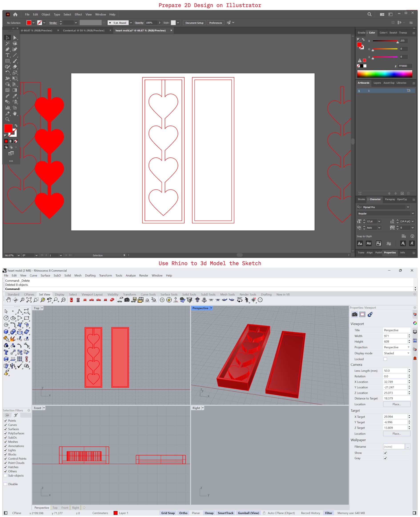Switch to the Solid Tools toolbar tab
The height and width of the screenshot is (517, 420).
[189, 294]
